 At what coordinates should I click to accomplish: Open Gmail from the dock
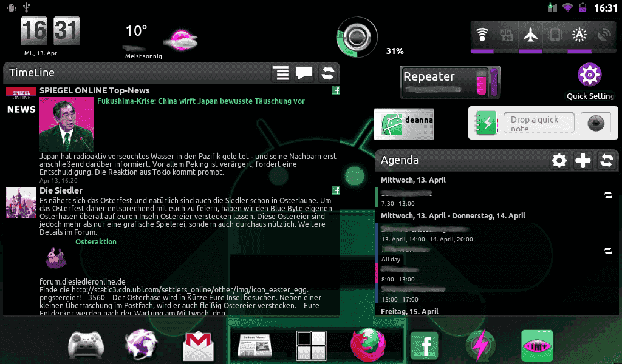[x=199, y=346]
